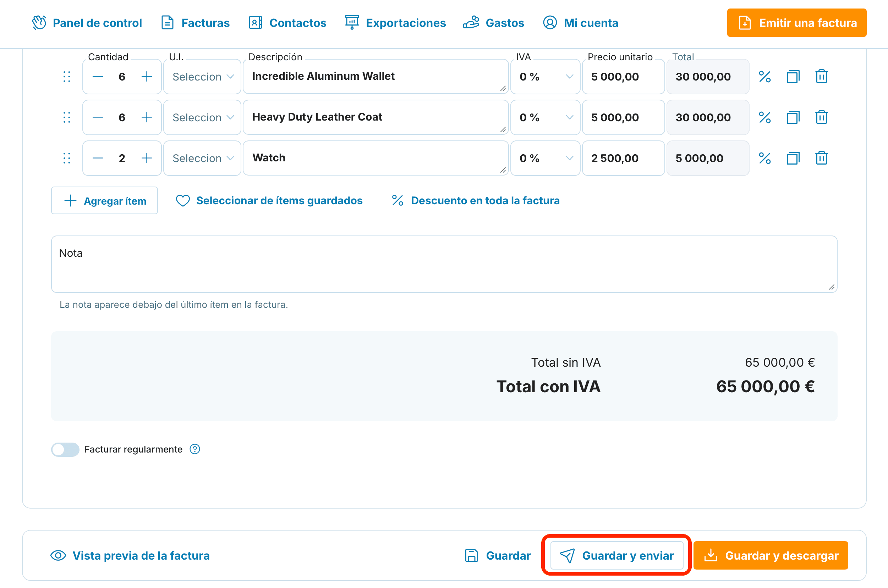Viewport: 888px width, 588px height.
Task: Delete the Incredible Aluminum Wallet row
Action: (822, 77)
